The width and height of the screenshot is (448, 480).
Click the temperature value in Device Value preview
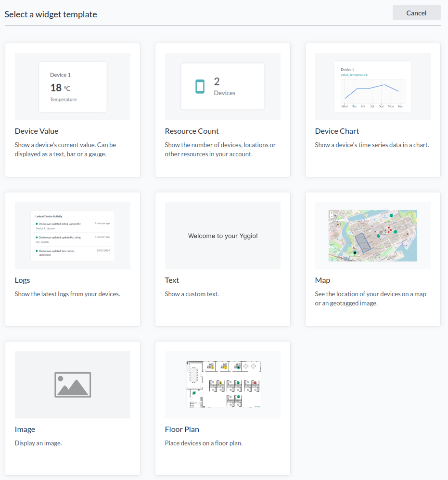54,88
